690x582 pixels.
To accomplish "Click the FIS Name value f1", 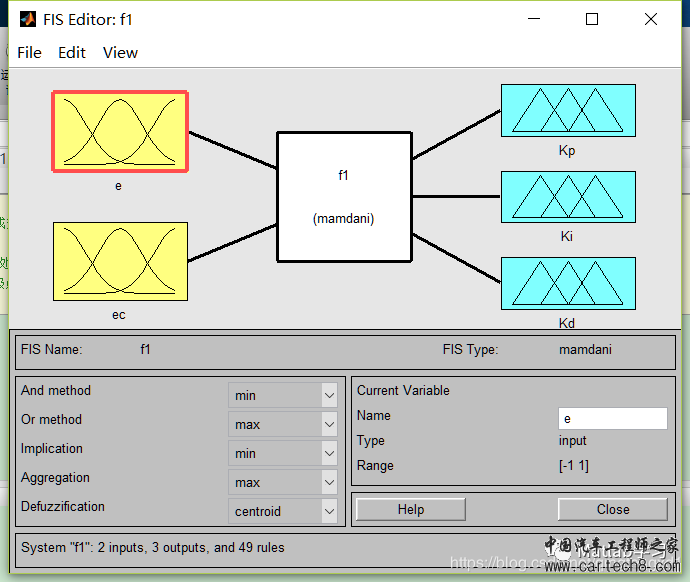I will coord(145,349).
